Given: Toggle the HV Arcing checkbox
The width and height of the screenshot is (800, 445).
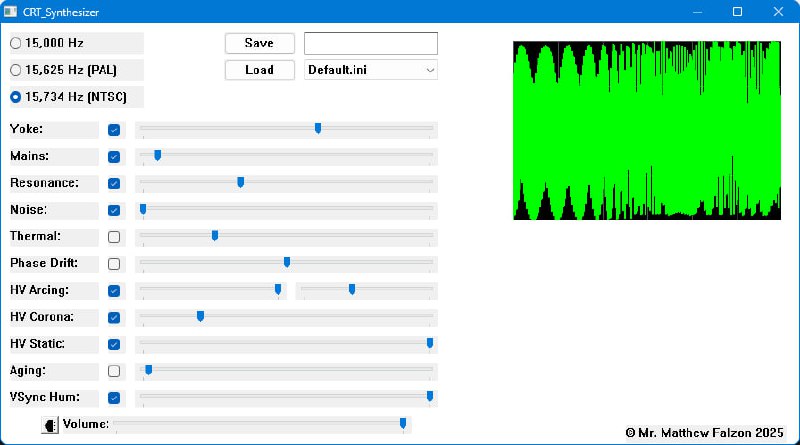Looking at the screenshot, I should click(114, 291).
